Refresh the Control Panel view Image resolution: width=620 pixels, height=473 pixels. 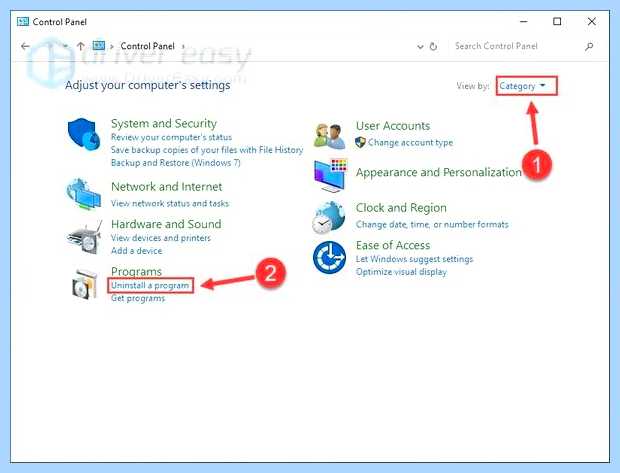[x=433, y=46]
